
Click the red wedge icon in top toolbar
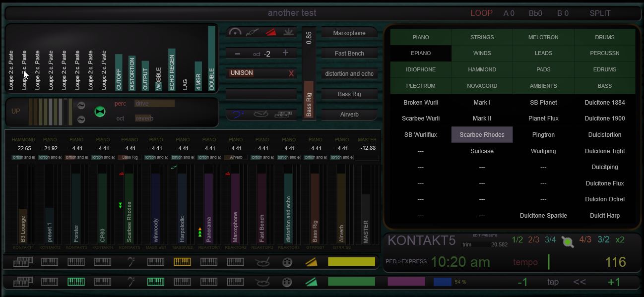coord(270,32)
